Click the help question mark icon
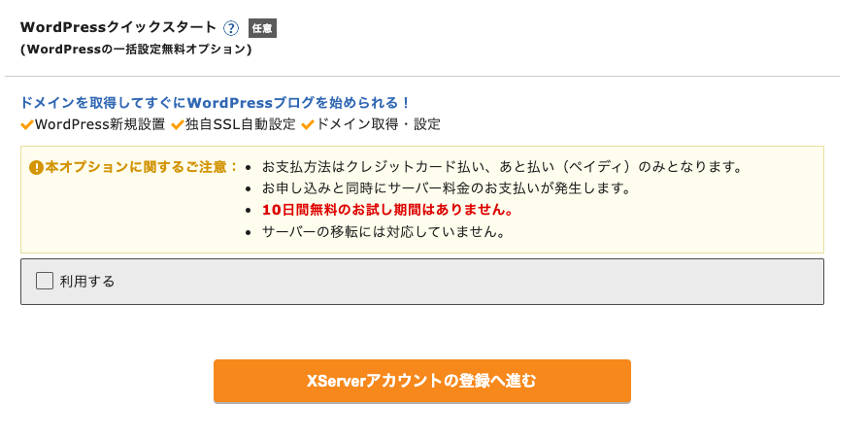This screenshot has height=439, width=868. (231, 28)
